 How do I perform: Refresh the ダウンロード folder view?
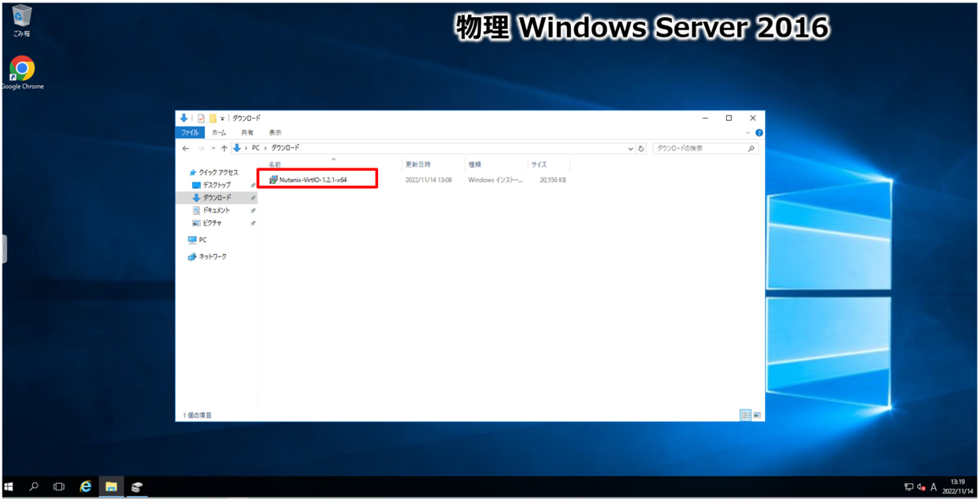641,149
